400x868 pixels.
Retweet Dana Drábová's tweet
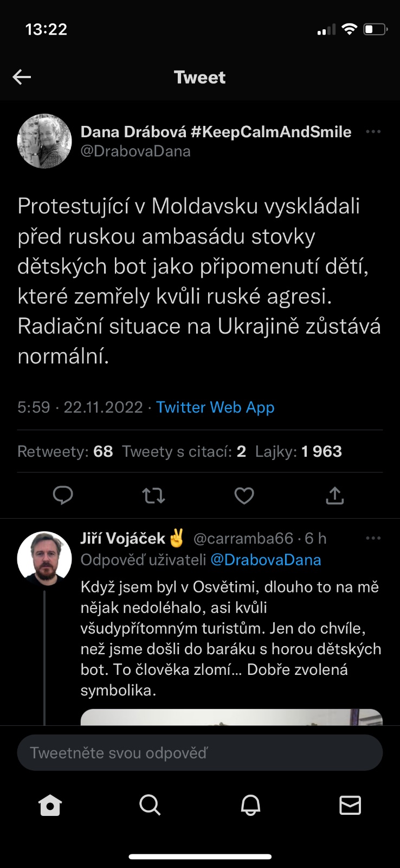click(153, 495)
